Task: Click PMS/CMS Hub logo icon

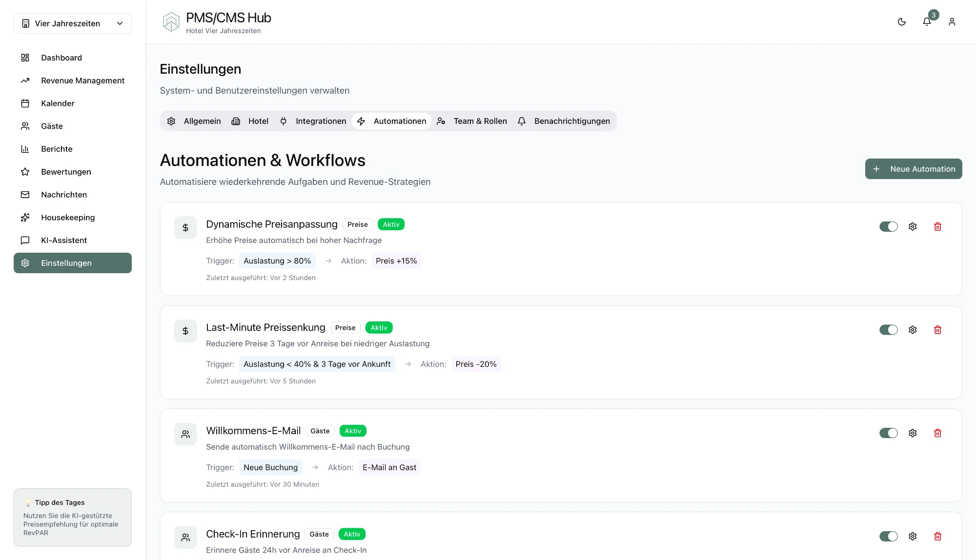Action: 171,22
